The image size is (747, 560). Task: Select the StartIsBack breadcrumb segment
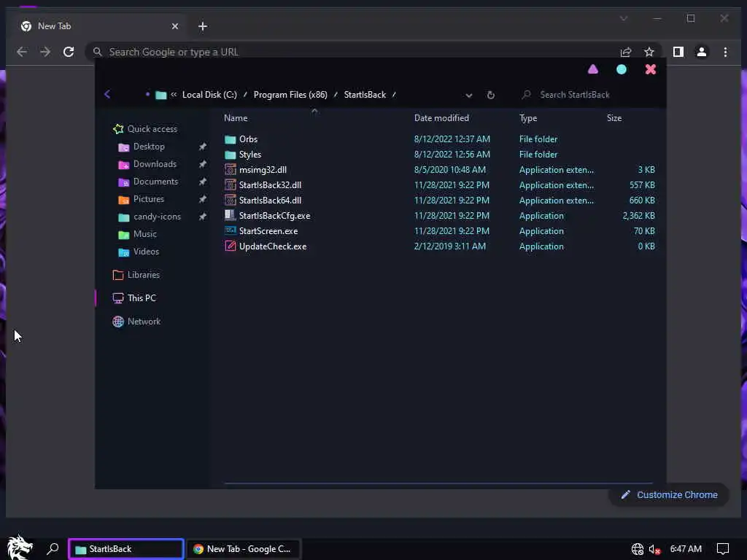click(x=365, y=95)
